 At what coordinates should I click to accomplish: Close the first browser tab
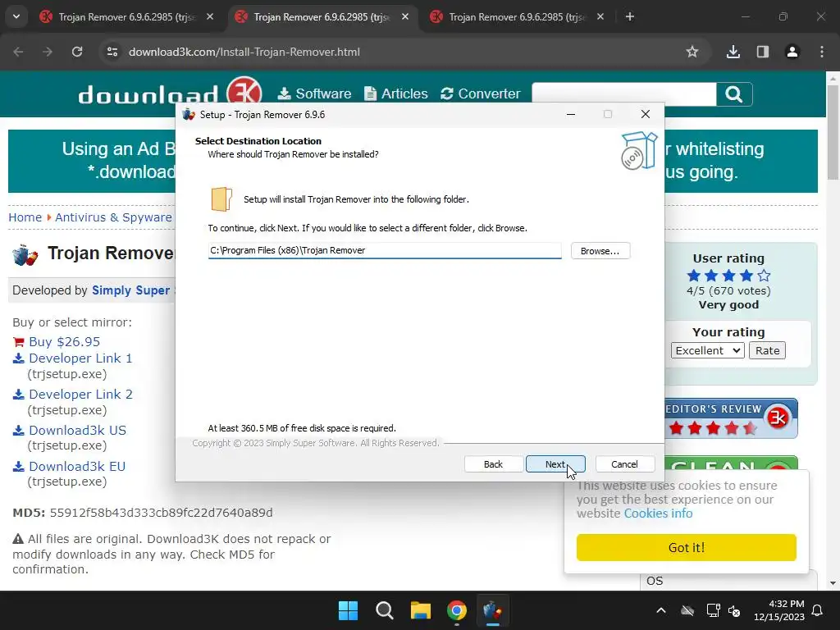[x=210, y=16]
